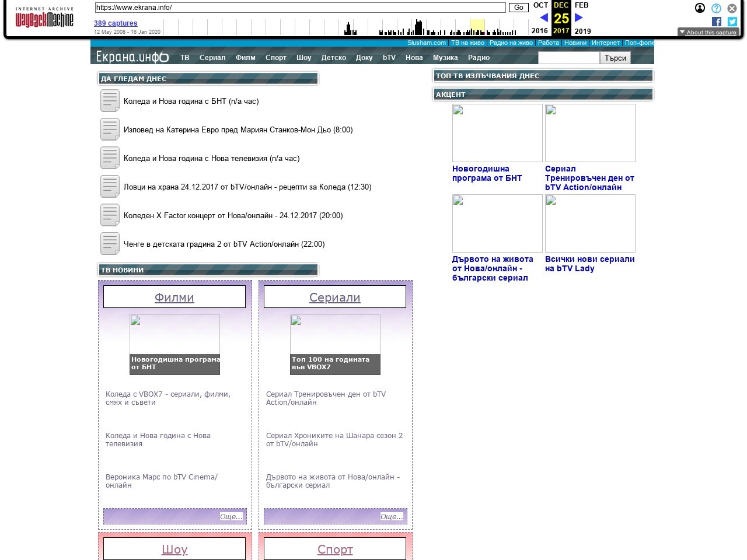Image resolution: width=747 pixels, height=560 pixels.
Task: Open the Wayback user account icon
Action: [700, 8]
